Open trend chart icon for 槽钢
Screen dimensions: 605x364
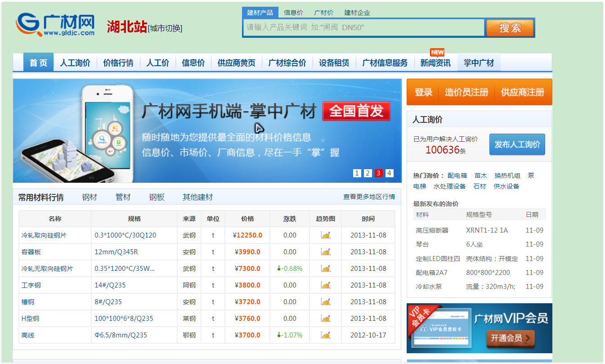coord(326,301)
